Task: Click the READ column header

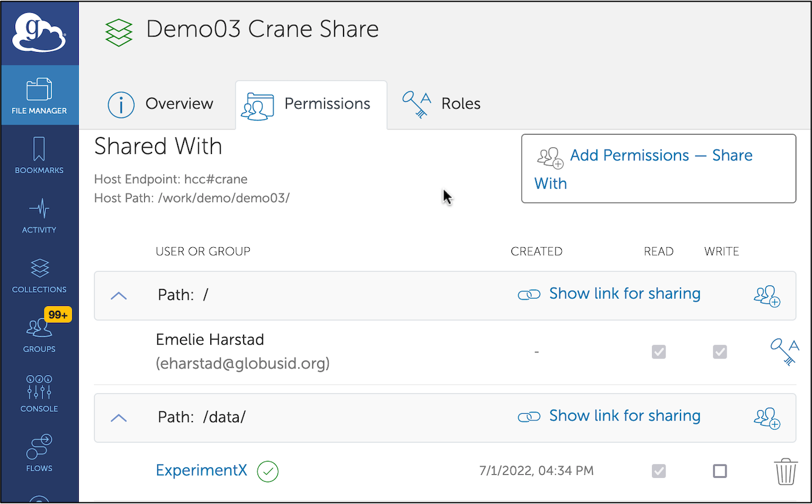Action: [x=659, y=251]
